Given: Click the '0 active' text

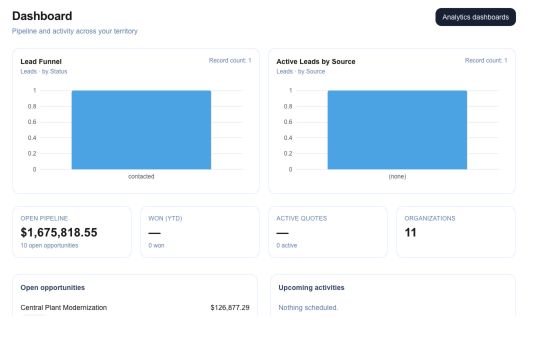Looking at the screenshot, I should 286,245.
